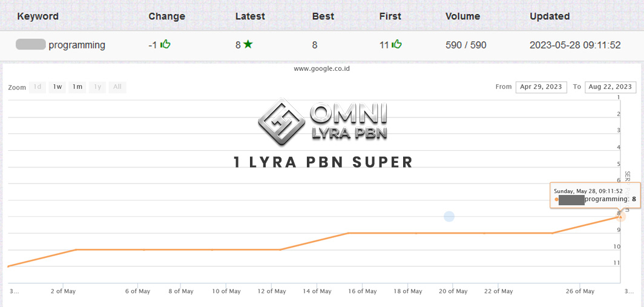The image size is (644, 307).
Task: Click the updated timestamp 2023-05-28 09:11:52
Action: coord(575,45)
